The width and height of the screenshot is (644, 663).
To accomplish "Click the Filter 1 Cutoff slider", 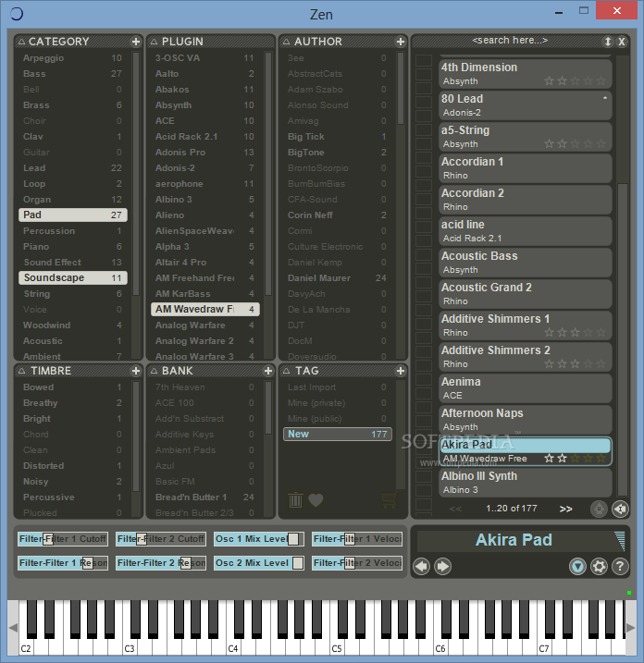I will 63,539.
